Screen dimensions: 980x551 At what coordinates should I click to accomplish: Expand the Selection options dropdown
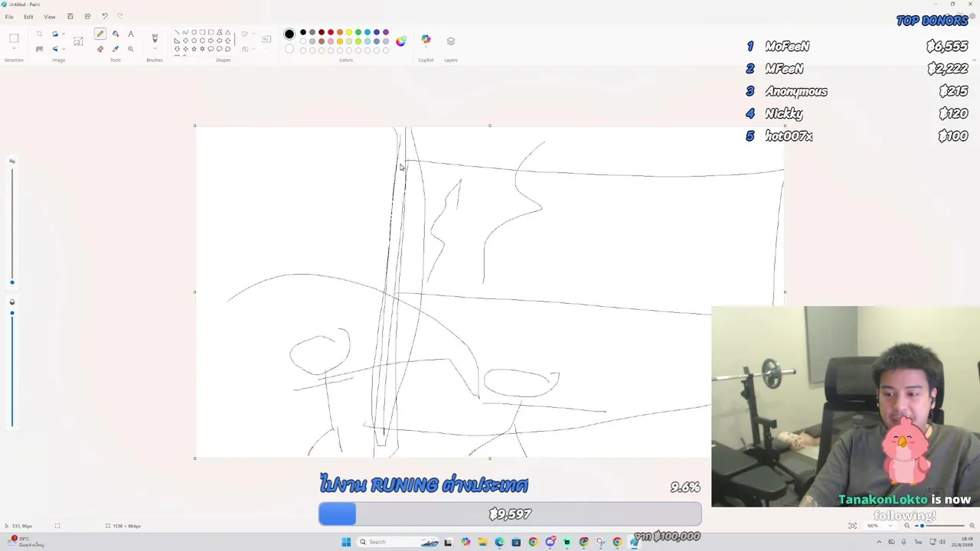pos(14,48)
